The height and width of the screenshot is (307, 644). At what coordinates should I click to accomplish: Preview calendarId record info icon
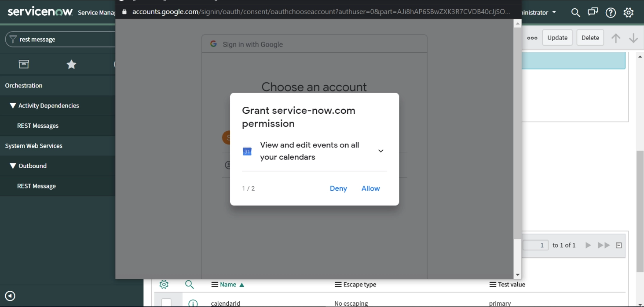193,303
